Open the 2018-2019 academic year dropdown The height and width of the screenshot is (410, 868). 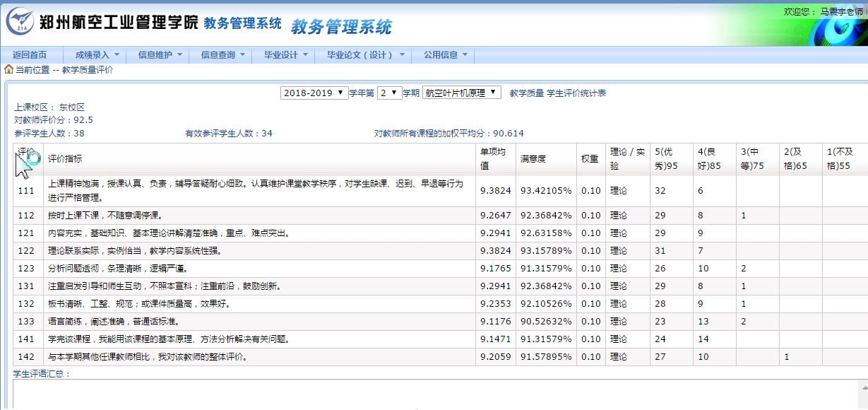[314, 93]
